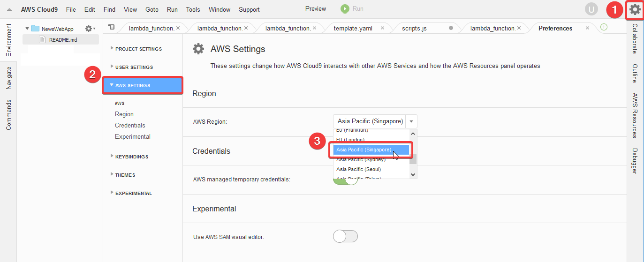Enable Use AWS SAM visual editor switch
This screenshot has width=644, height=262.
pos(345,237)
